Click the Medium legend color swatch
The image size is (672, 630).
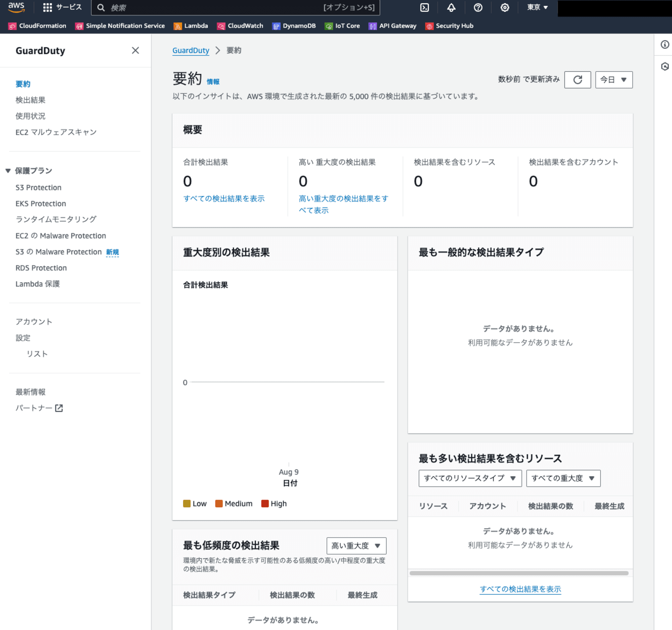[x=219, y=504]
